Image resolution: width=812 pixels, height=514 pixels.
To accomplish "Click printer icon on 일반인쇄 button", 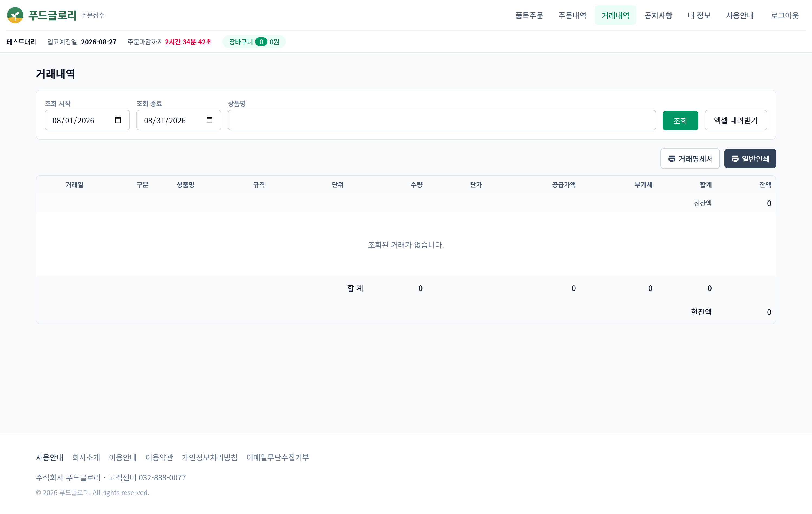I will point(735,159).
